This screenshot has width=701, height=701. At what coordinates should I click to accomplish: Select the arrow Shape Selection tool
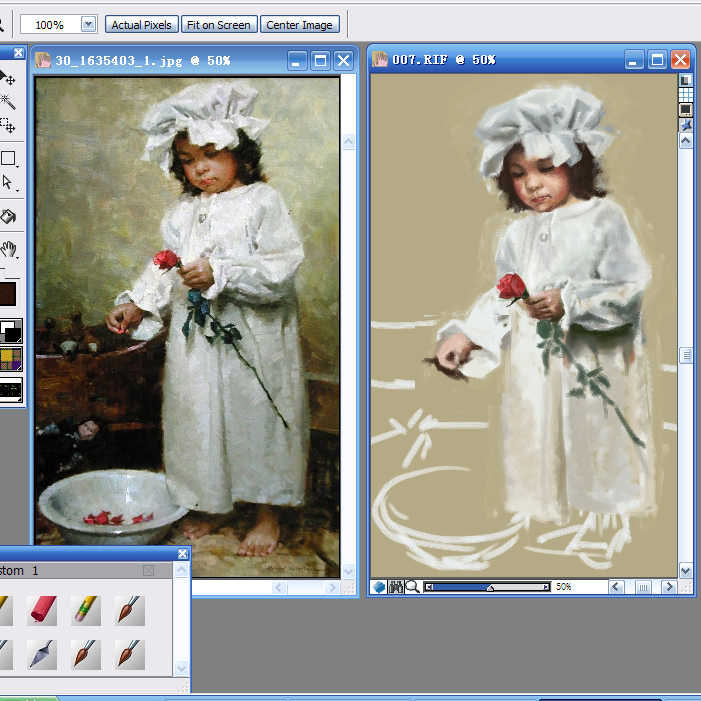point(7,182)
